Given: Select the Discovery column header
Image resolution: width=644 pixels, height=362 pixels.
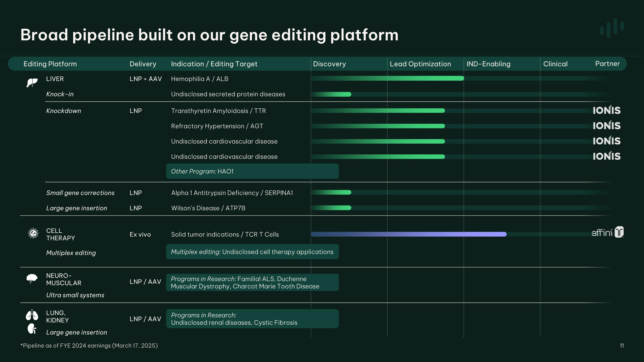Looking at the screenshot, I should coord(329,64).
